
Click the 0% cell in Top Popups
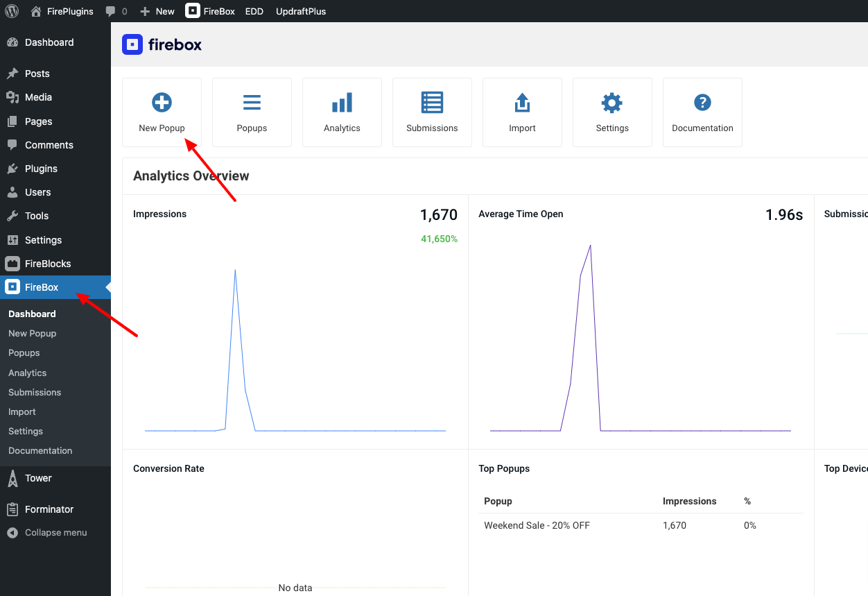[750, 525]
